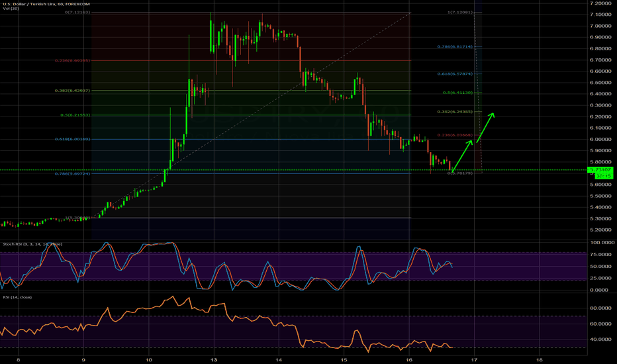Click price axis value 7.20000

(600, 3)
